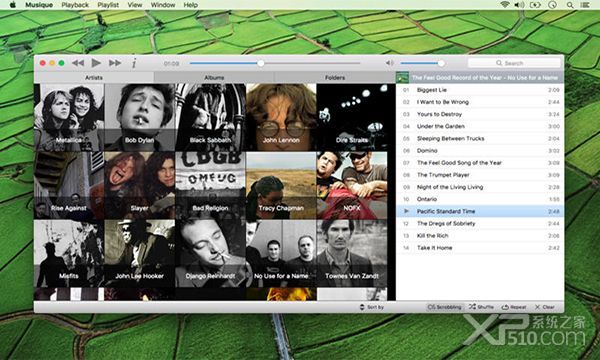Mute audio using the speaker icon

coord(389,63)
